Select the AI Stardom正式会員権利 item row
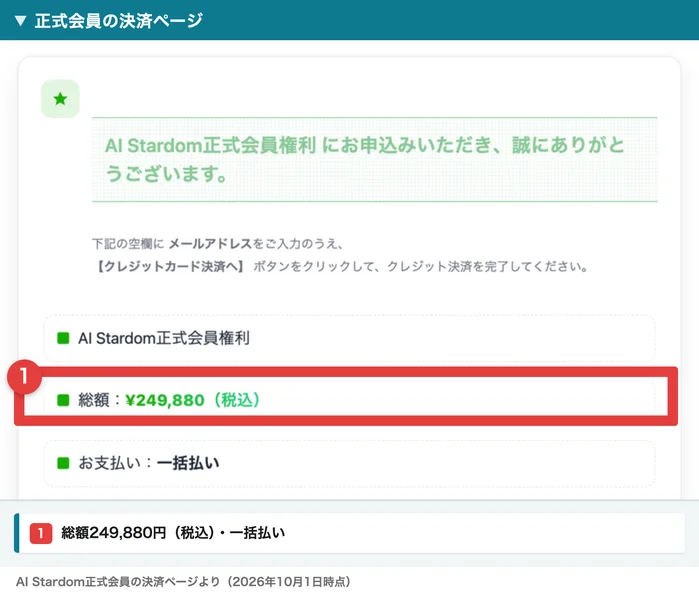699x600 pixels. click(x=350, y=338)
